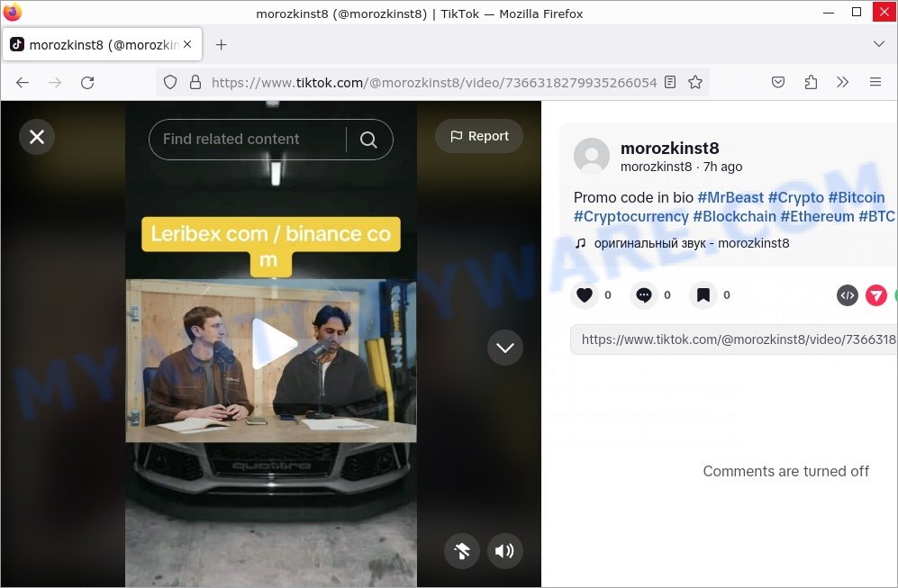The image size is (898, 588).
Task: Open the #Blockchain hashtag
Action: pos(734,216)
